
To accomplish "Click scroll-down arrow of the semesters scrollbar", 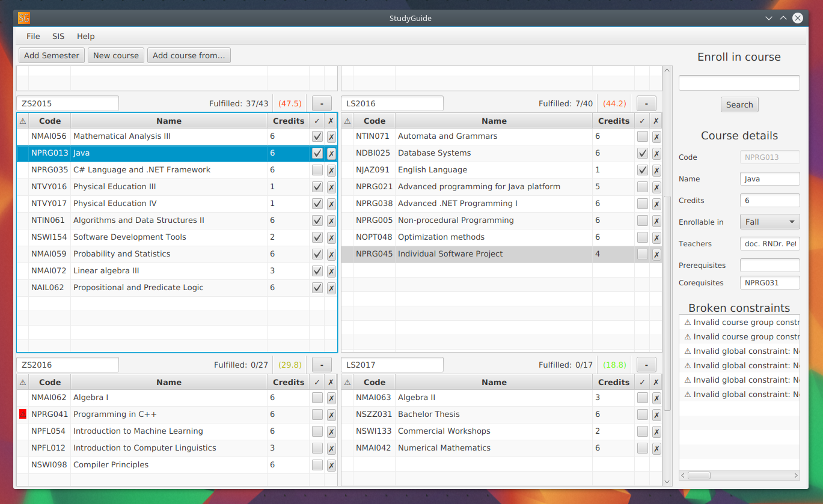I will pyautogui.click(x=667, y=481).
